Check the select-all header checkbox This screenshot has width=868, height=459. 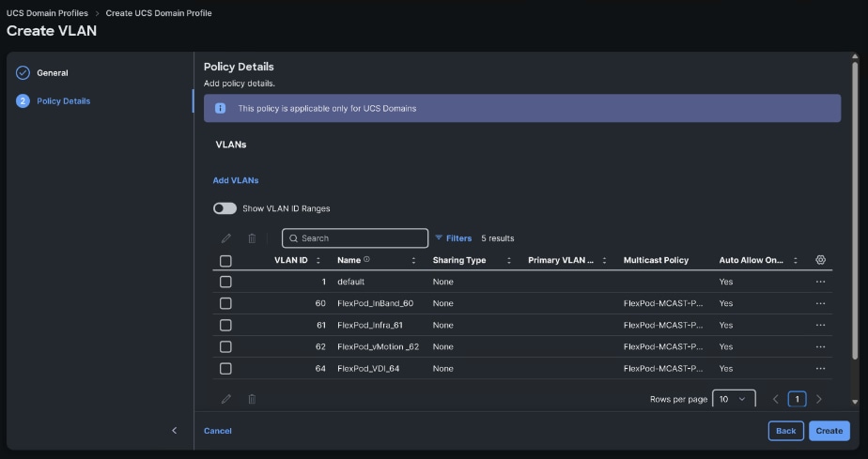tap(225, 260)
